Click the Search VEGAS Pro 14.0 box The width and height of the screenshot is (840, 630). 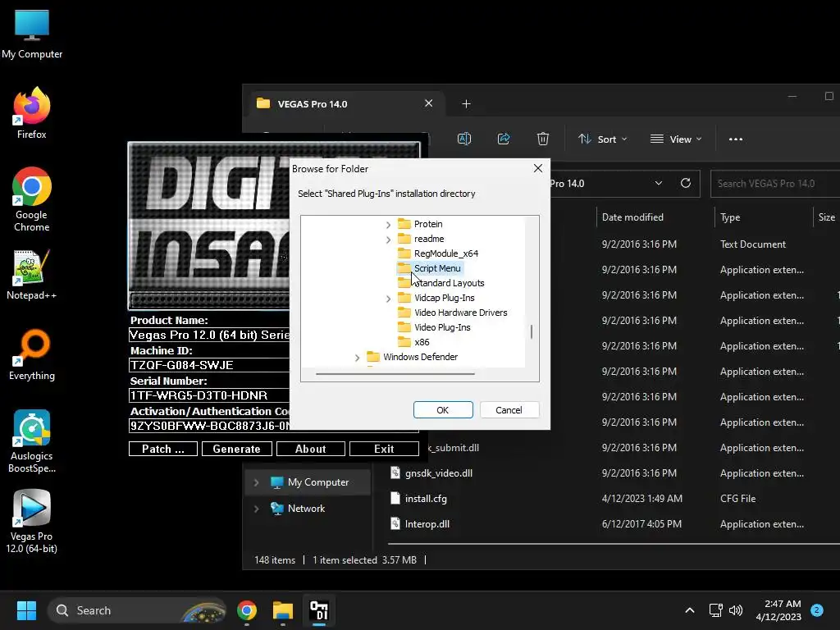point(774,184)
